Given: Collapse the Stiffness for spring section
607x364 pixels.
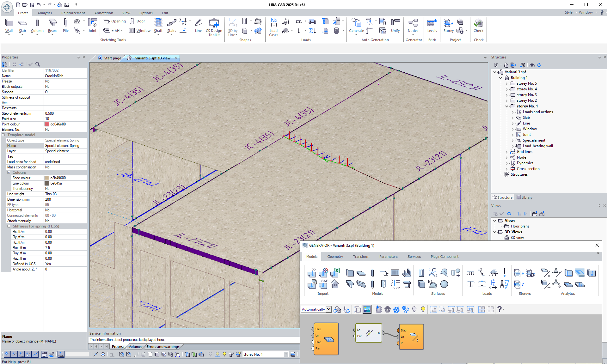Looking at the screenshot, I should click(9, 226).
